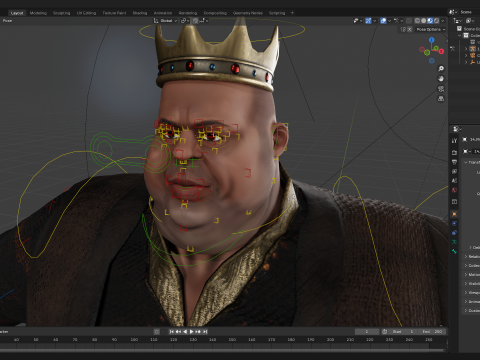This screenshot has width=480, height=360.
Task: Open the View Layer properties tab icon
Action: pos(454,171)
